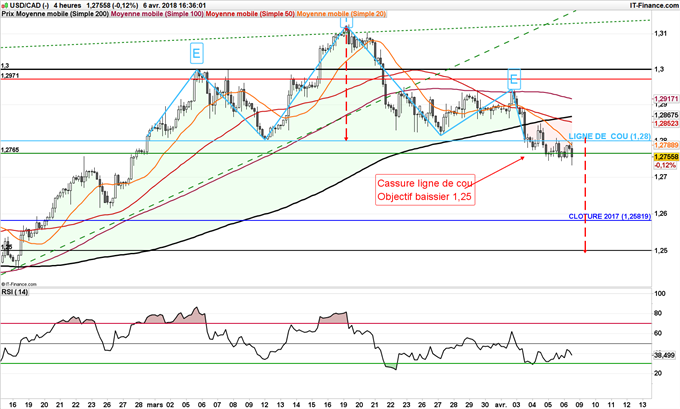Click the '11' date label on time axis
This screenshot has height=409, width=680.
pyautogui.click(x=611, y=405)
